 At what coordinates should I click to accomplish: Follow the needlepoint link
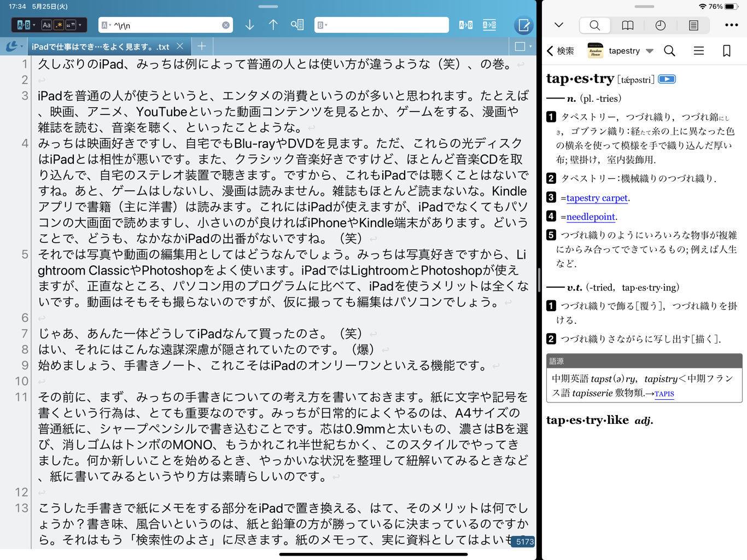[591, 217]
